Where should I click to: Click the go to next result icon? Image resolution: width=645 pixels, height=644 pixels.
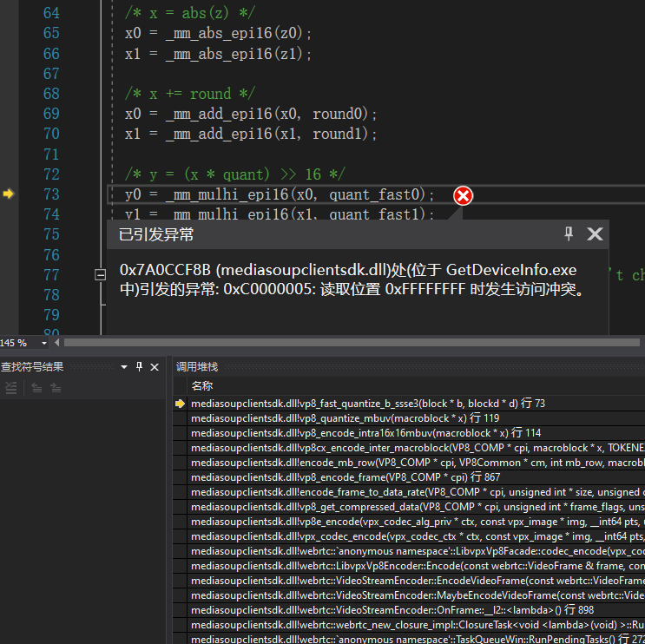point(56,387)
